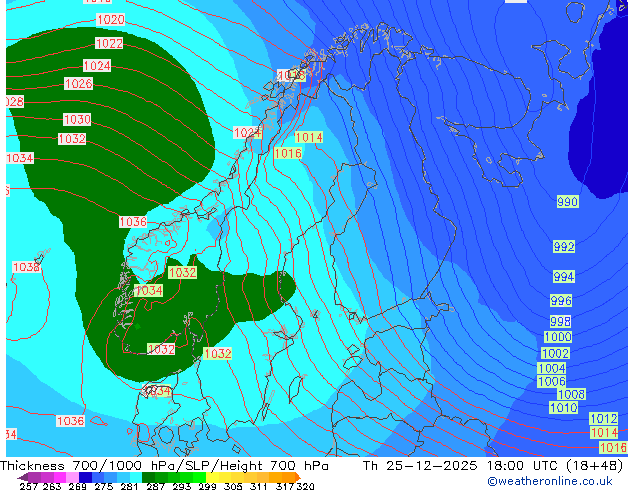Screen dimensions: 634x490
Task: Click the 1026 pressure label
Action: click(78, 84)
